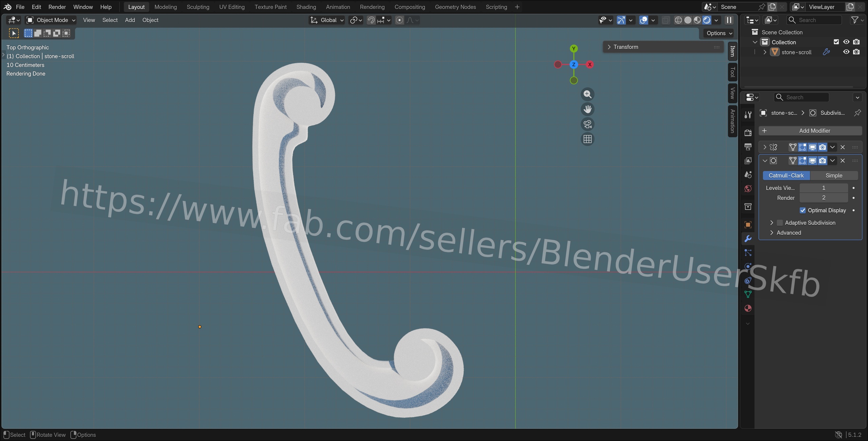Select rendered viewport shading
This screenshot has width=868, height=441.
pos(707,20)
